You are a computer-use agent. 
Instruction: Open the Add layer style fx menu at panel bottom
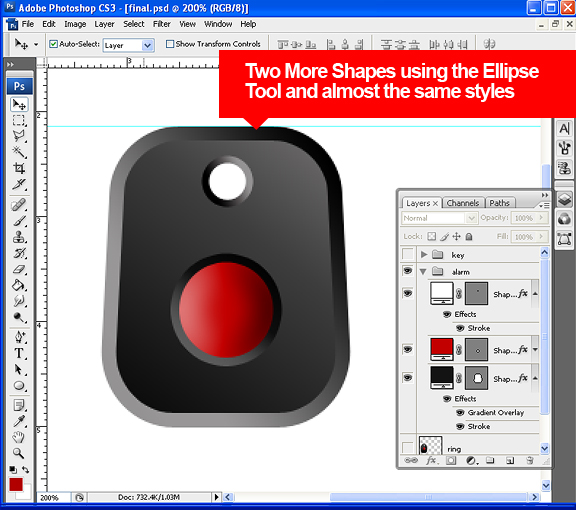click(x=431, y=460)
